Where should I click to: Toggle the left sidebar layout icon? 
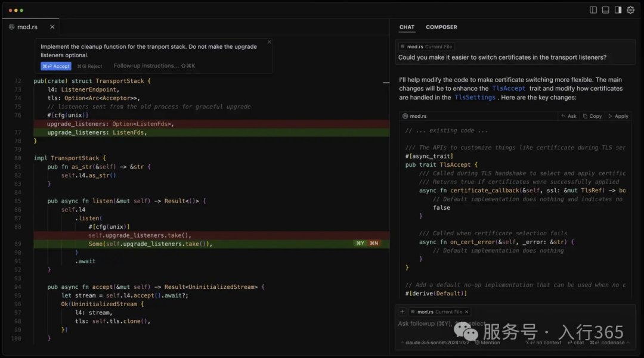(593, 10)
